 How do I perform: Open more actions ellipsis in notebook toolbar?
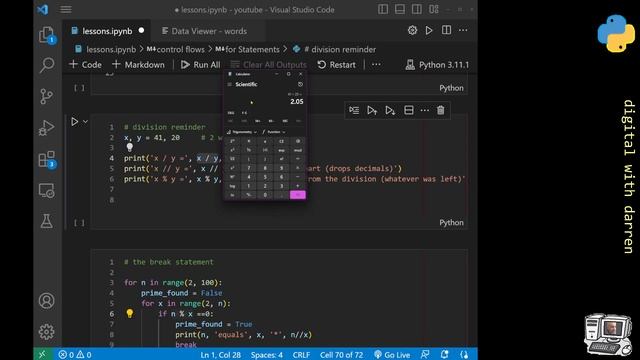pyautogui.click(x=376, y=64)
